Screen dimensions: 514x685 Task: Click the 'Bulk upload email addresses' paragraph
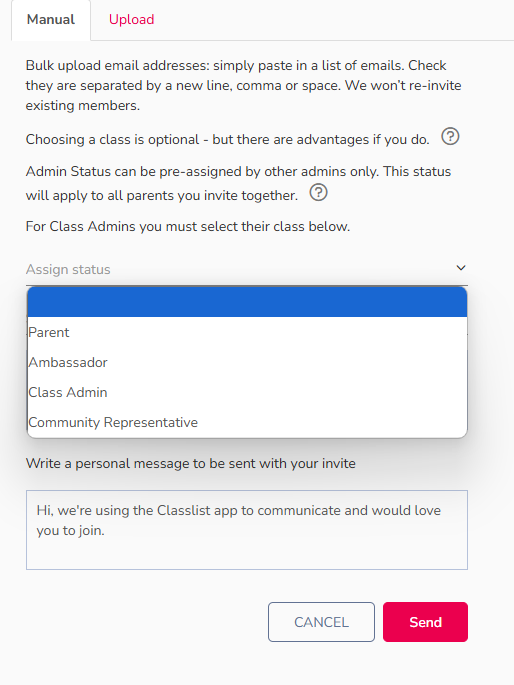point(243,85)
